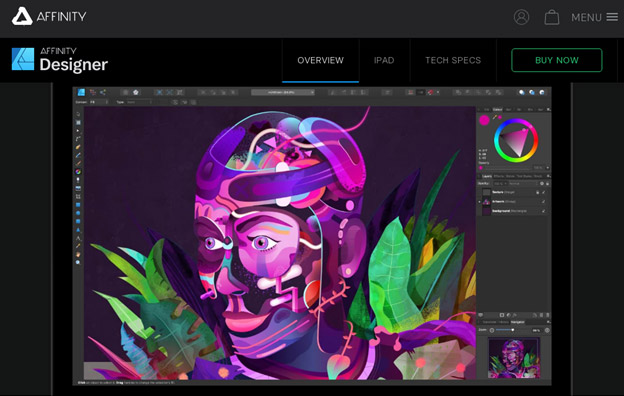The image size is (624, 396).
Task: Open the TECH SPECS tab
Action: pos(453,60)
